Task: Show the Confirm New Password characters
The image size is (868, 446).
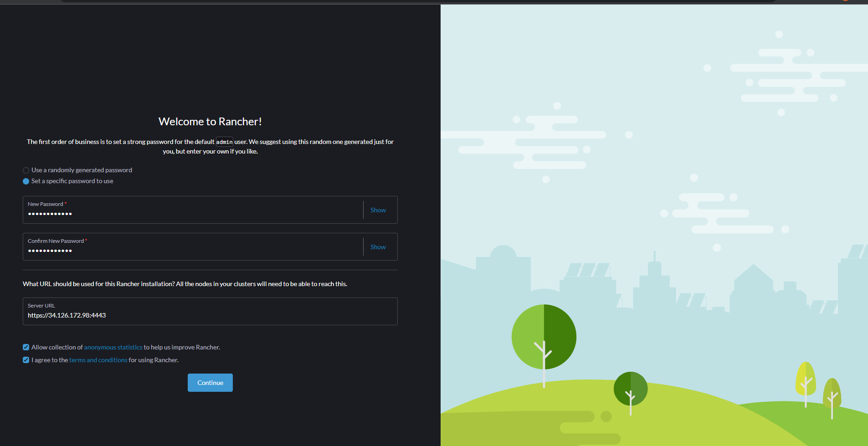Action: click(x=378, y=247)
